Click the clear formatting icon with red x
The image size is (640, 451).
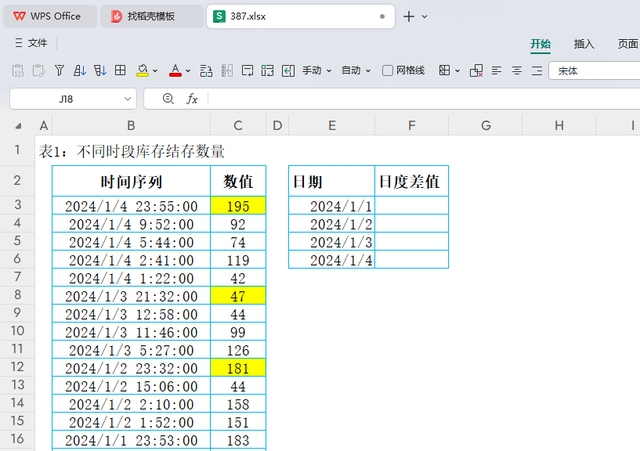coord(476,71)
